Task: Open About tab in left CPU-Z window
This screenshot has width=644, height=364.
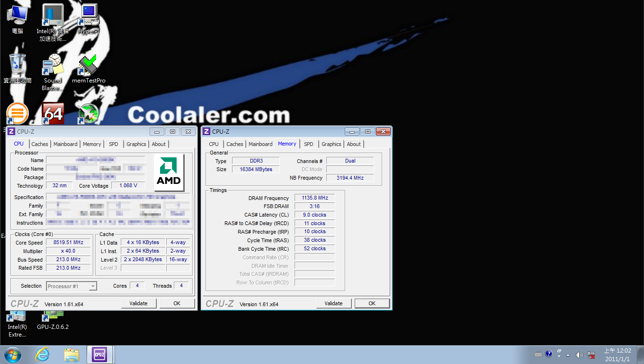Action: (x=159, y=144)
